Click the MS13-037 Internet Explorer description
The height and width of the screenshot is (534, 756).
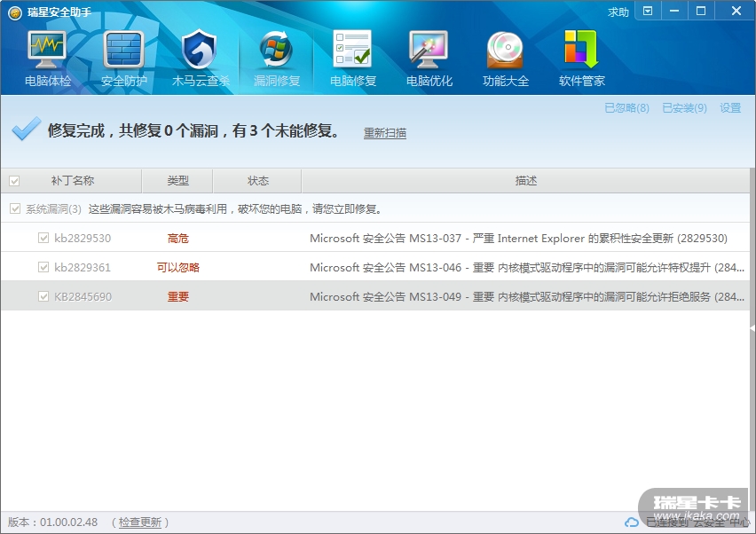[x=518, y=238]
